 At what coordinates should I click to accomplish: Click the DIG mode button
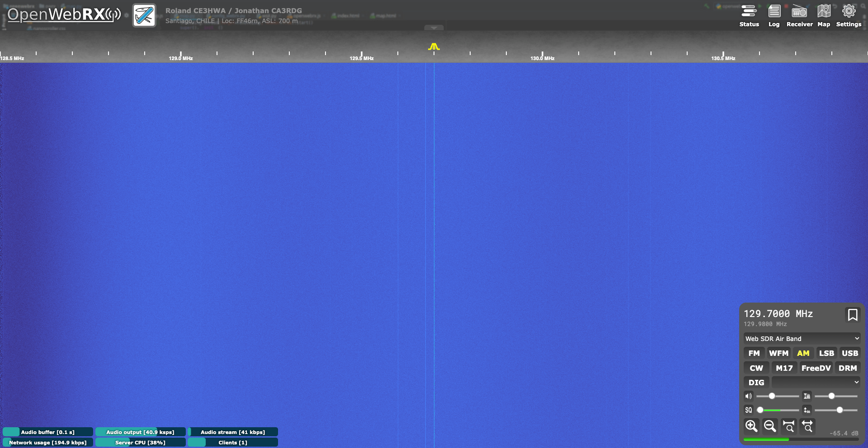click(756, 383)
